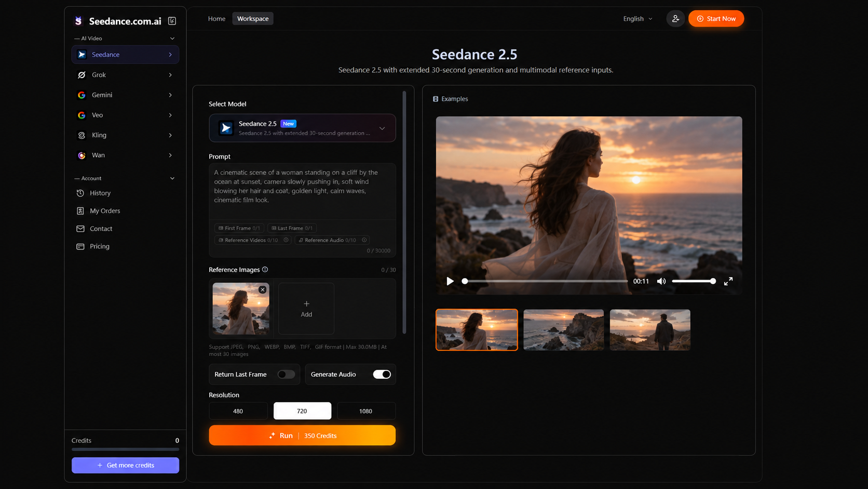This screenshot has height=489, width=868.
Task: Click the model icon in Select Model box
Action: click(226, 128)
